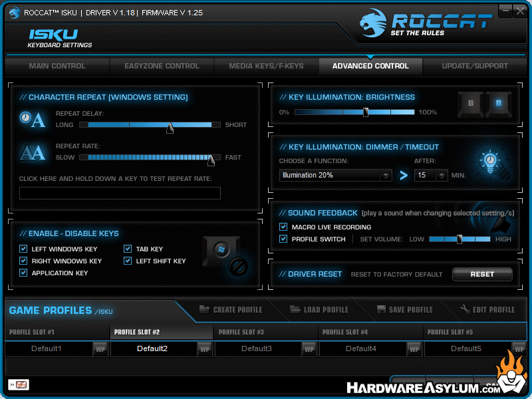
Task: Click the large ROCCAT Set The Rules logo
Action: [x=426, y=23]
